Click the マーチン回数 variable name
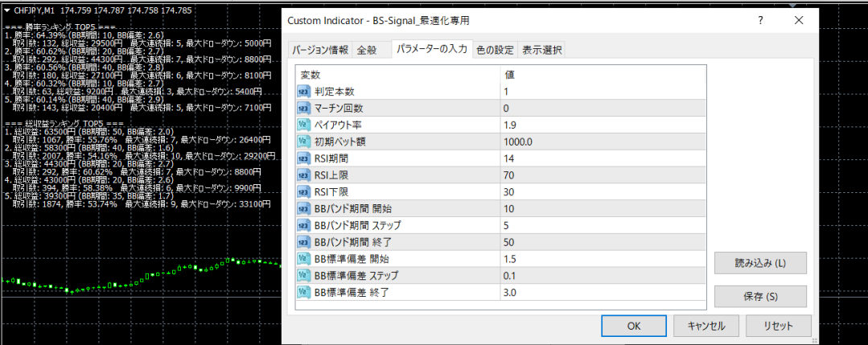Viewport: 868px width, 345px height. click(x=339, y=108)
